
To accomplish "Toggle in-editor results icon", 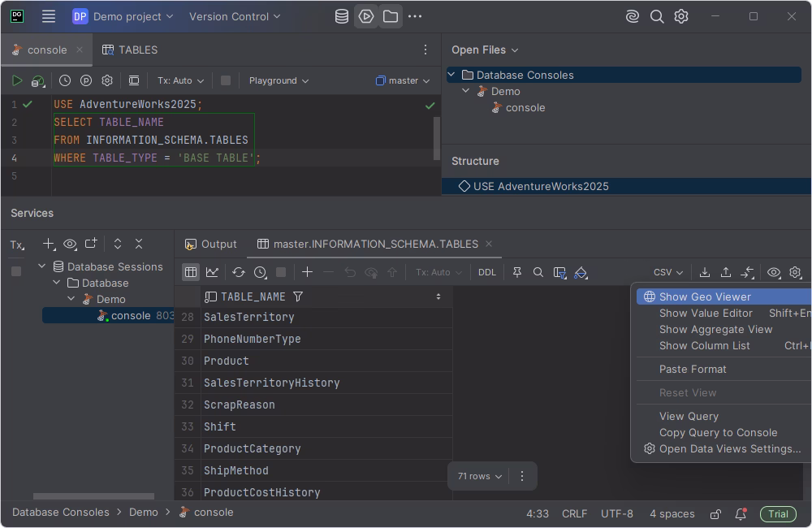I will pyautogui.click(x=134, y=80).
